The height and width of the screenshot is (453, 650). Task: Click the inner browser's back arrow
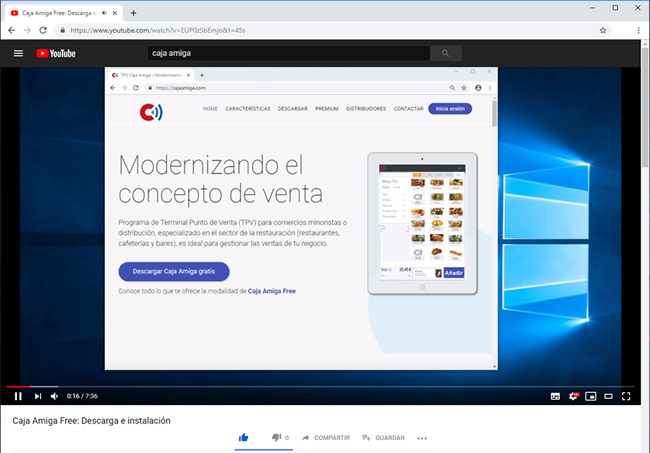coord(113,88)
